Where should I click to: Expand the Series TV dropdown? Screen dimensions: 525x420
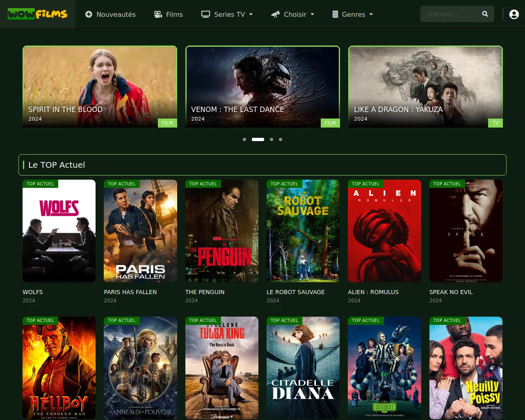tap(227, 14)
